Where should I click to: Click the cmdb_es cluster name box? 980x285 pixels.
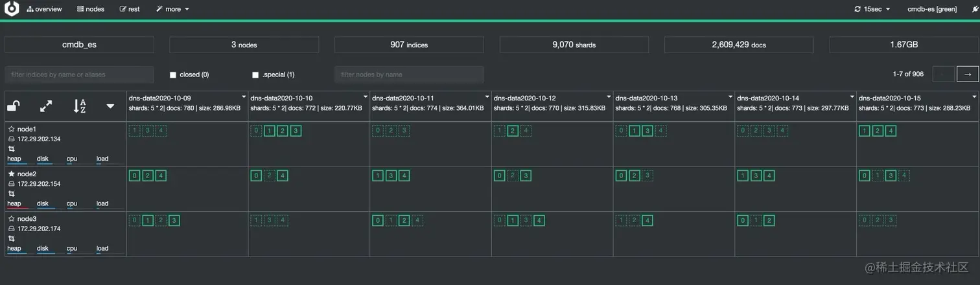[x=79, y=45]
